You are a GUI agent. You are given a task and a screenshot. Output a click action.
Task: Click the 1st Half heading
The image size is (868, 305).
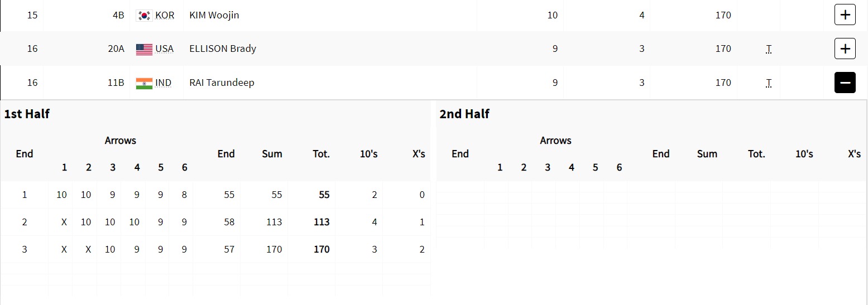pos(27,114)
